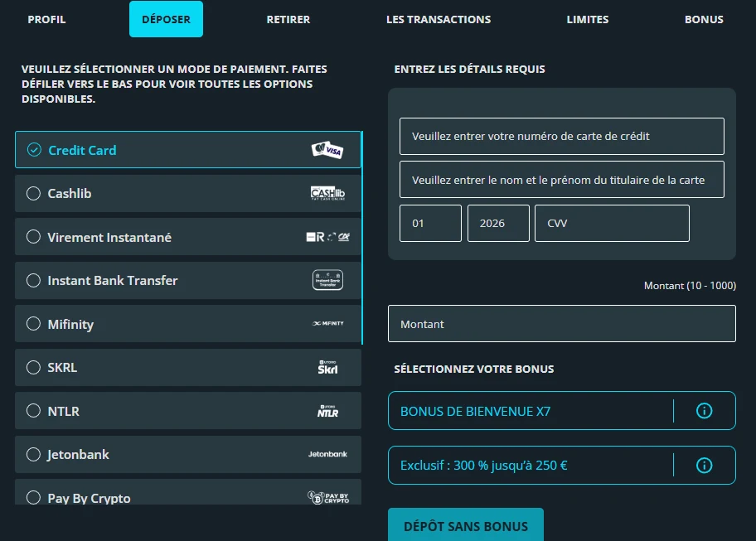
Task: Select the Cashlib radio button
Action: [33, 193]
